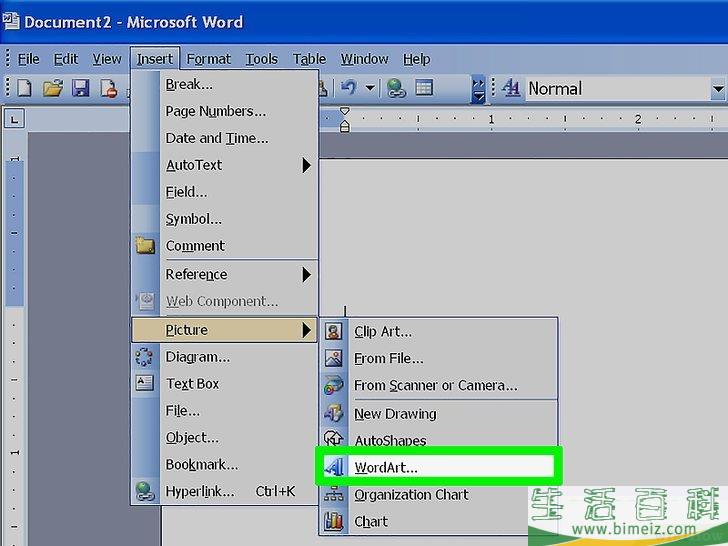Image resolution: width=728 pixels, height=546 pixels.
Task: Choose From Scanner or Camera... text
Action: [x=436, y=386]
